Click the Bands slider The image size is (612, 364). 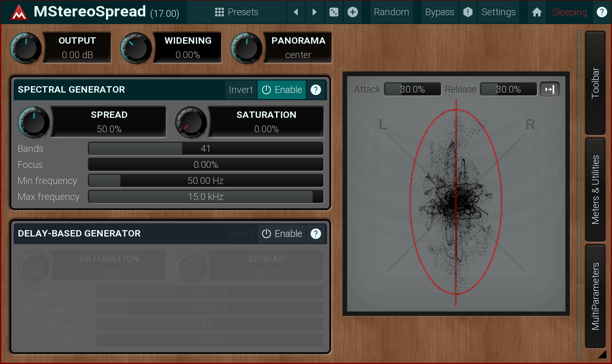[x=205, y=149]
